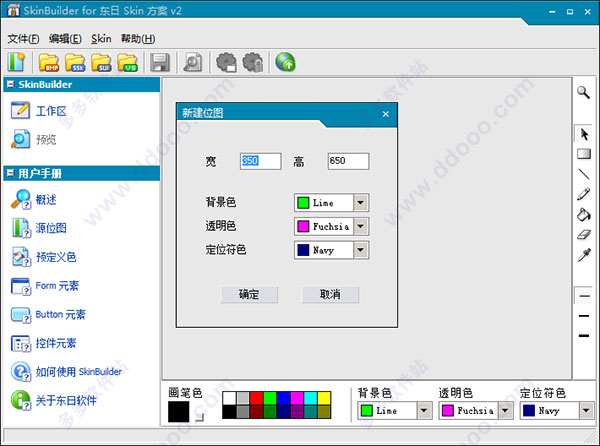
Task: Pick white swatch in palette
Action: [229, 398]
